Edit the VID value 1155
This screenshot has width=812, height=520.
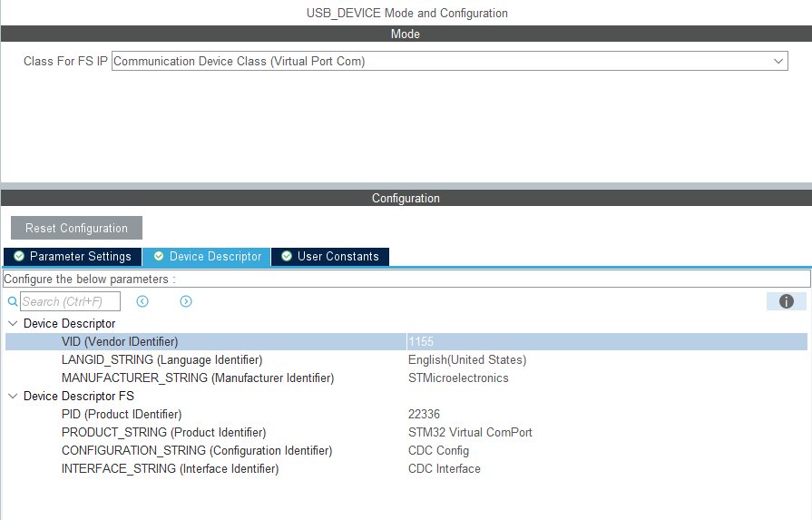606,342
